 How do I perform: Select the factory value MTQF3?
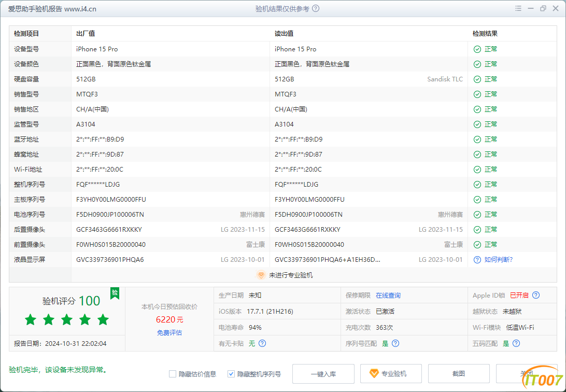[87, 94]
